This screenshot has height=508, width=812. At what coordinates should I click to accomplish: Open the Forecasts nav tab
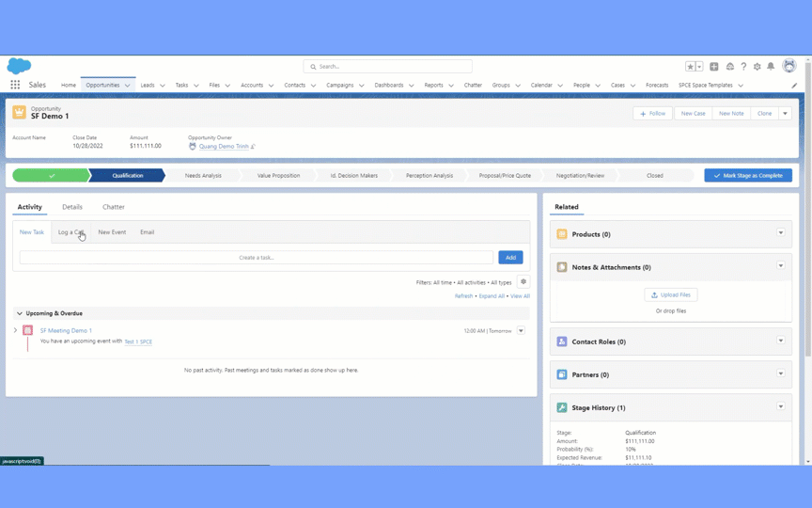pos(657,85)
